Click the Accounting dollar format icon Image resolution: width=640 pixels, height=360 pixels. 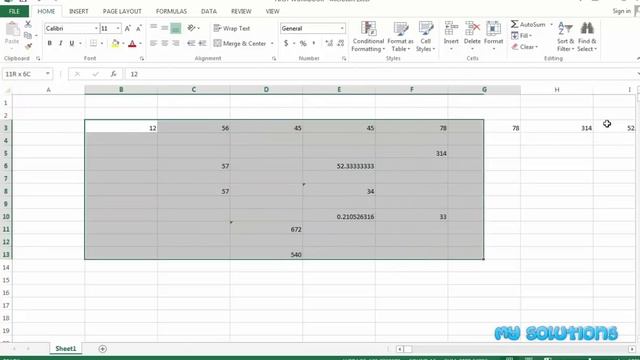click(286, 43)
